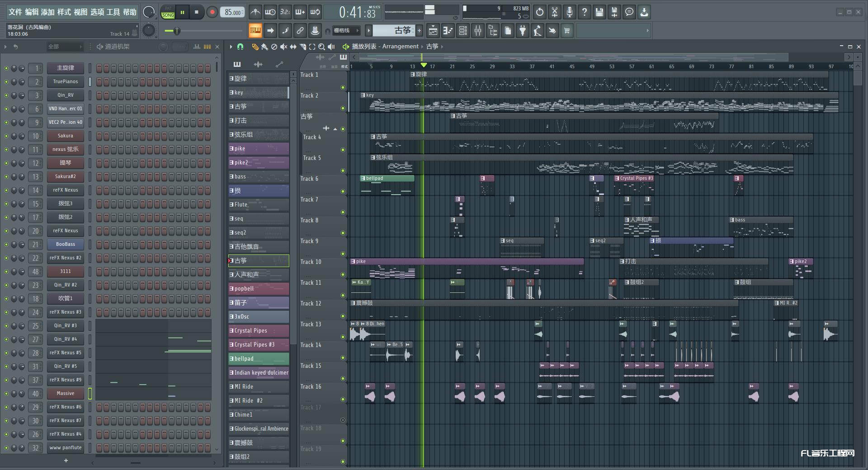868x470 pixels.
Task: Select the playlist paint brush tool
Action: coord(264,47)
